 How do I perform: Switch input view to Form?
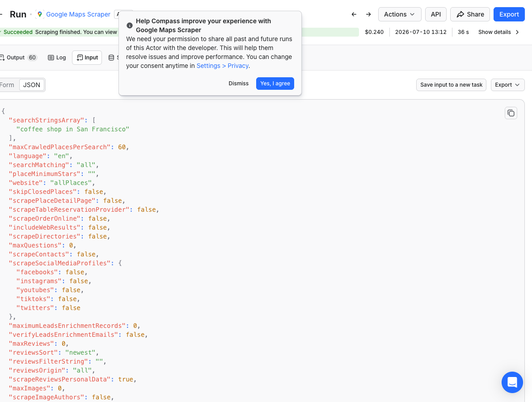click(8, 85)
